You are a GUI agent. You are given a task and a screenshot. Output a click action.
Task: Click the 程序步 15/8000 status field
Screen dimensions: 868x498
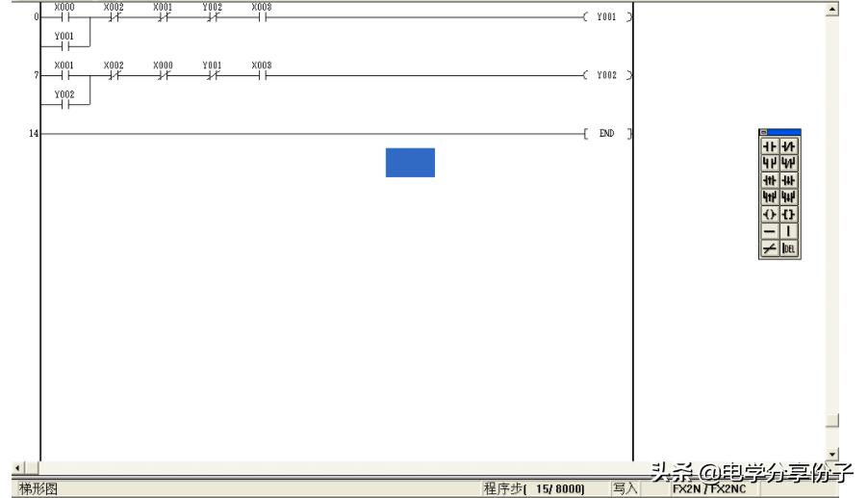(534, 488)
